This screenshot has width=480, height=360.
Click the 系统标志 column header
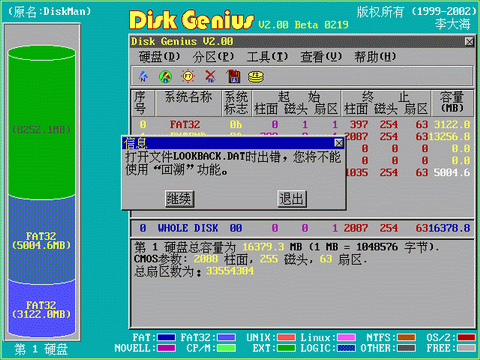pos(236,103)
